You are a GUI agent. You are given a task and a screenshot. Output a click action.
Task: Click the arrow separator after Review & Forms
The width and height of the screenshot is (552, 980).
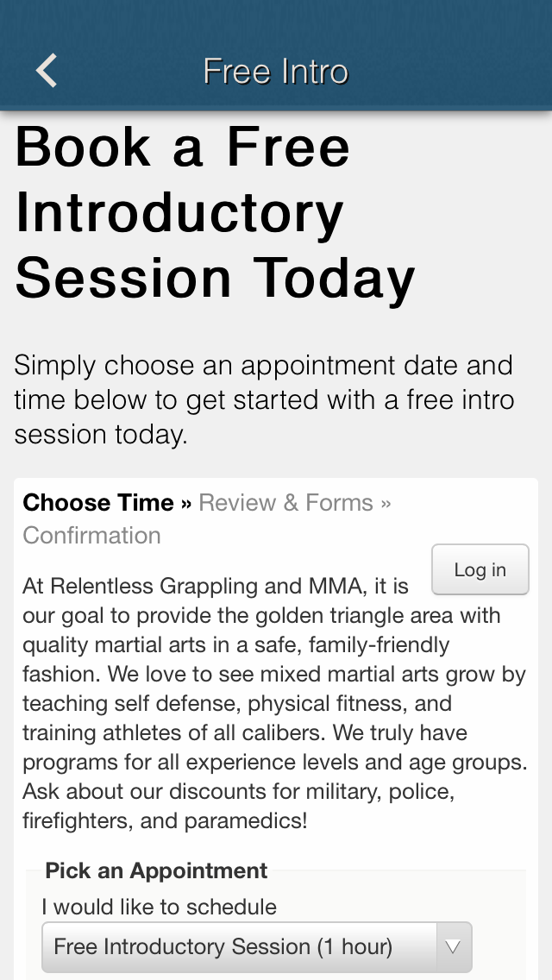click(x=386, y=503)
